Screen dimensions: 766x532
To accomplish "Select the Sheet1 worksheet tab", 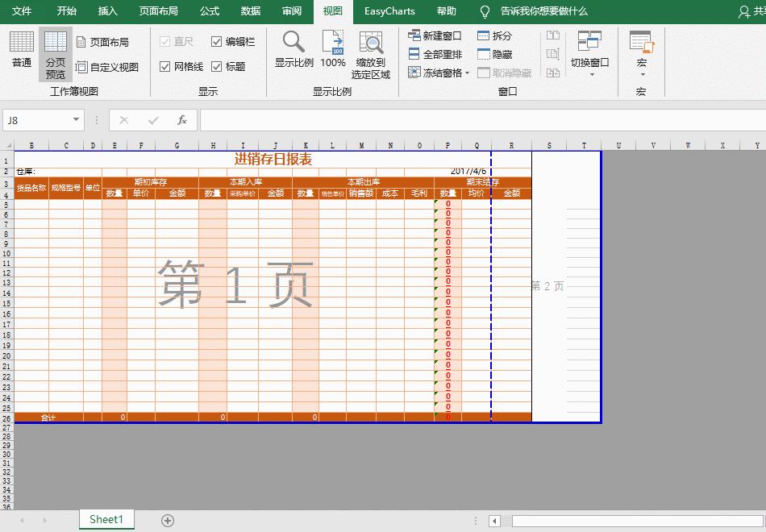I will click(106, 520).
